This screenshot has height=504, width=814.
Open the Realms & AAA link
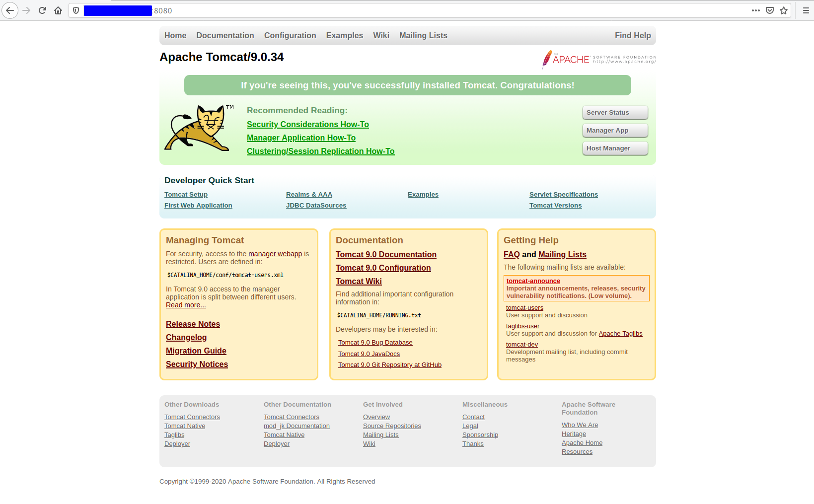309,195
